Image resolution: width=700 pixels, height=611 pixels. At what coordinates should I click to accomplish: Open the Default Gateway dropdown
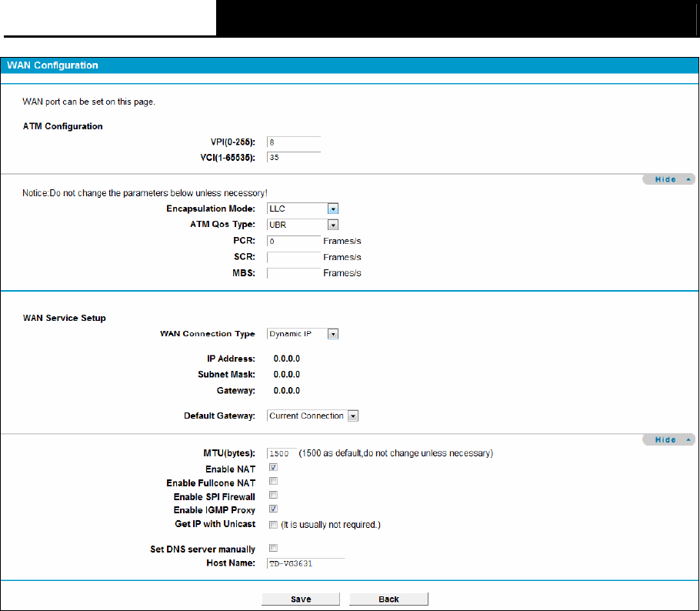(312, 416)
